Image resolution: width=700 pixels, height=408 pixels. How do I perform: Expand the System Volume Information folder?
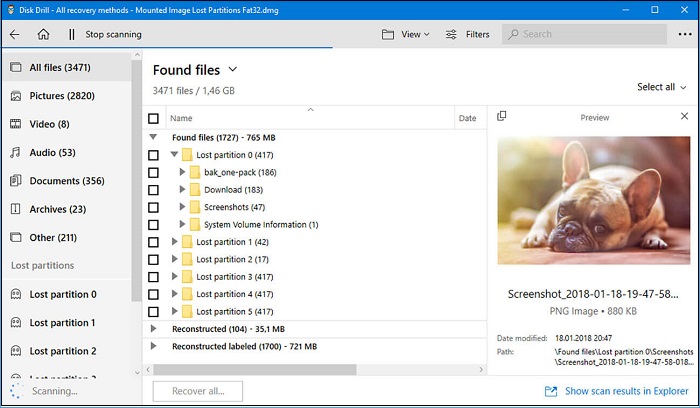[x=182, y=224]
